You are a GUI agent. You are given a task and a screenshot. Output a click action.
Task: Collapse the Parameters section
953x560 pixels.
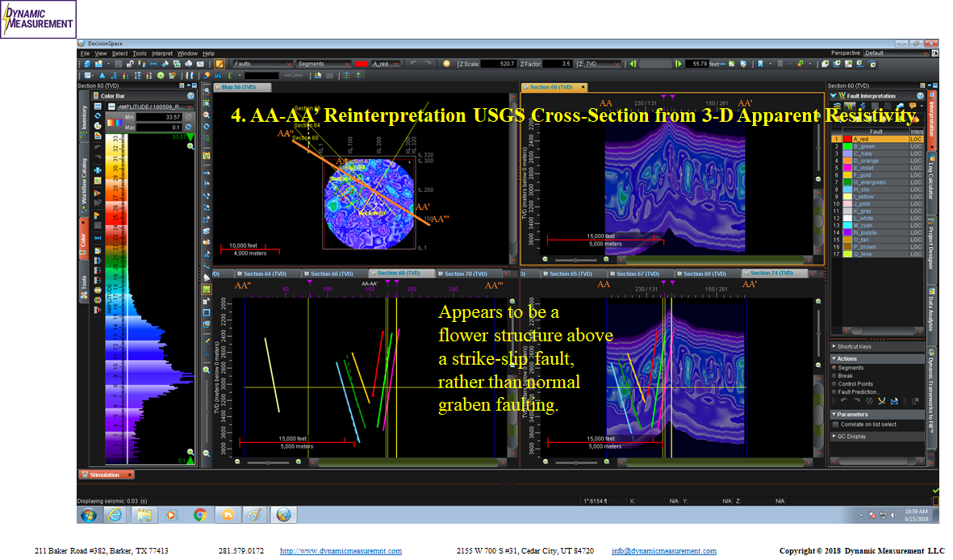click(877, 415)
